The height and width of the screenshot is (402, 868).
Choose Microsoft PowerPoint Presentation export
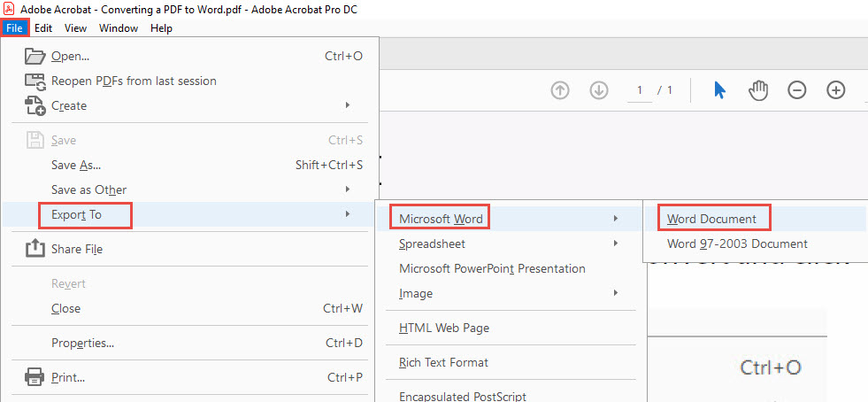click(492, 268)
